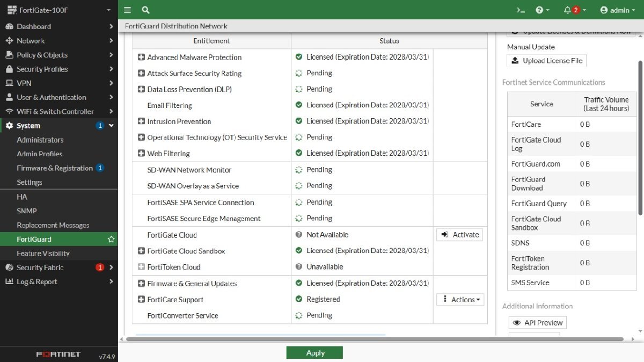Viewport: 644px width, 362px height.
Task: Expand the Network chevron arrow
Action: point(111,41)
